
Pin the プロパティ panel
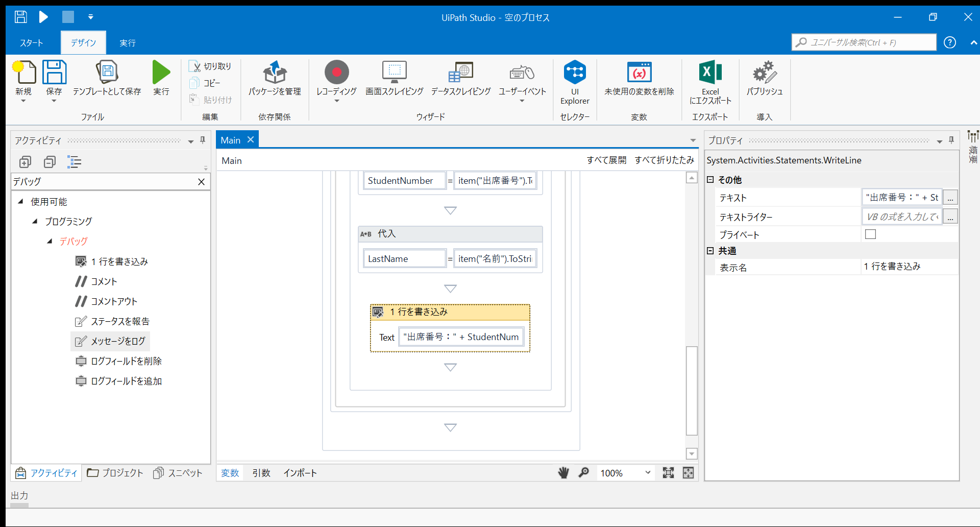[x=951, y=140]
